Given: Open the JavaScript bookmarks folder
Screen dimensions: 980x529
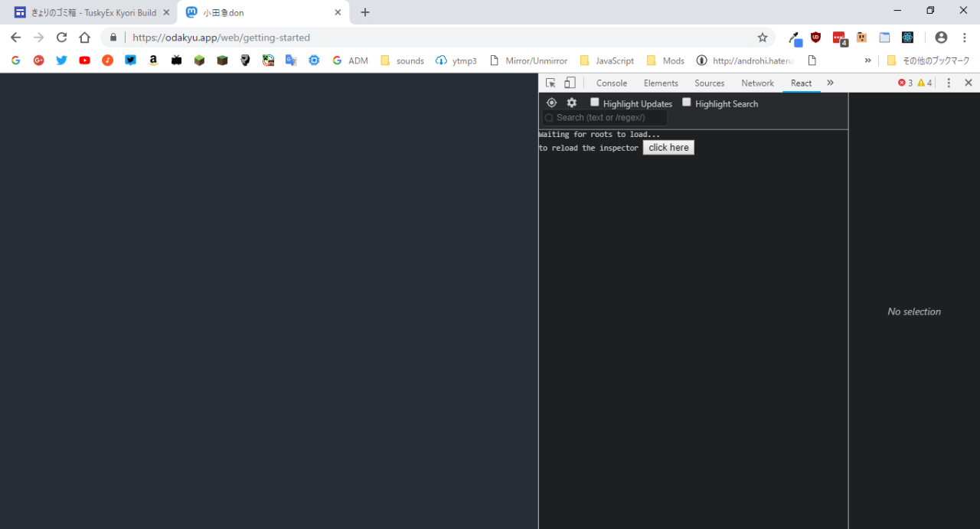Looking at the screenshot, I should click(607, 60).
